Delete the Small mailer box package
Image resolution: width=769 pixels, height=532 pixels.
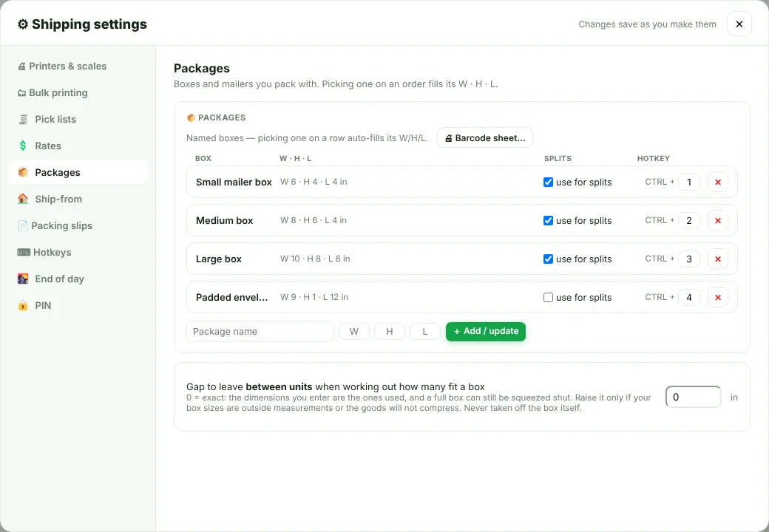pos(717,183)
